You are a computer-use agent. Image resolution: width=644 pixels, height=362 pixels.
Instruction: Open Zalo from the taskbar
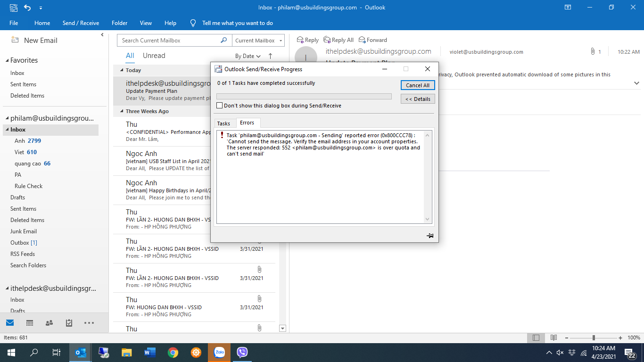[220, 352]
